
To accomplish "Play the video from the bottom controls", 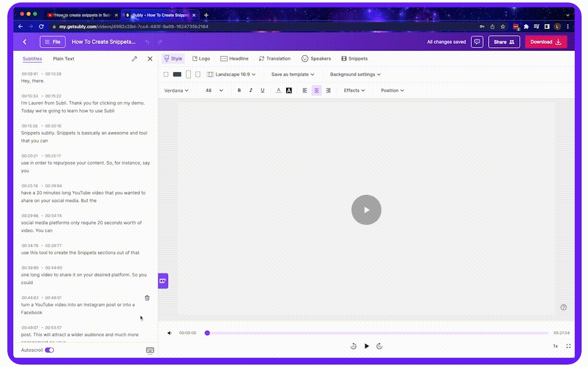I will click(367, 346).
